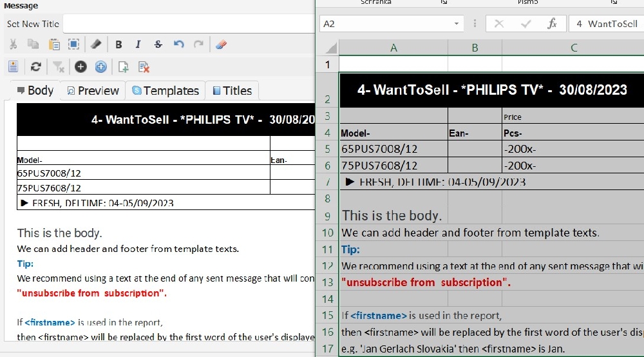Click the clear filter funnel icon
Viewport: 644px width, 357px height.
point(59,66)
